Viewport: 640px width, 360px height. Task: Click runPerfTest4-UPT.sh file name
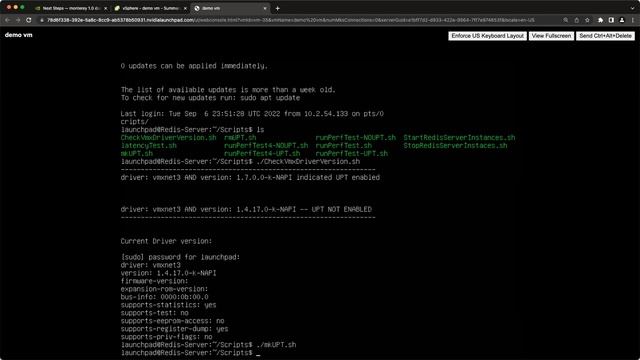click(262, 153)
